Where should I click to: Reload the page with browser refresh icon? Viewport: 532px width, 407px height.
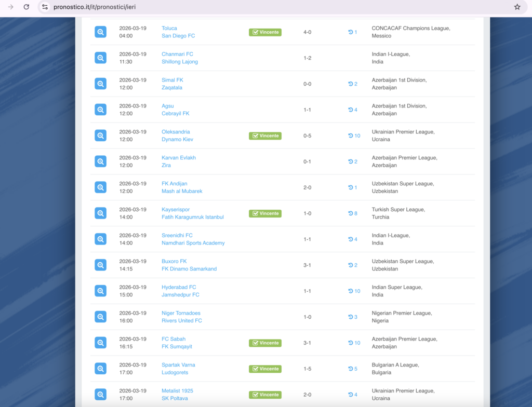pyautogui.click(x=26, y=7)
